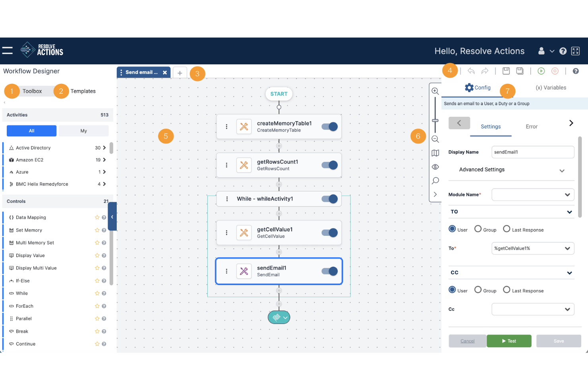Collapse the toolbox side panel handle
The height and width of the screenshot is (392, 588).
click(x=112, y=216)
